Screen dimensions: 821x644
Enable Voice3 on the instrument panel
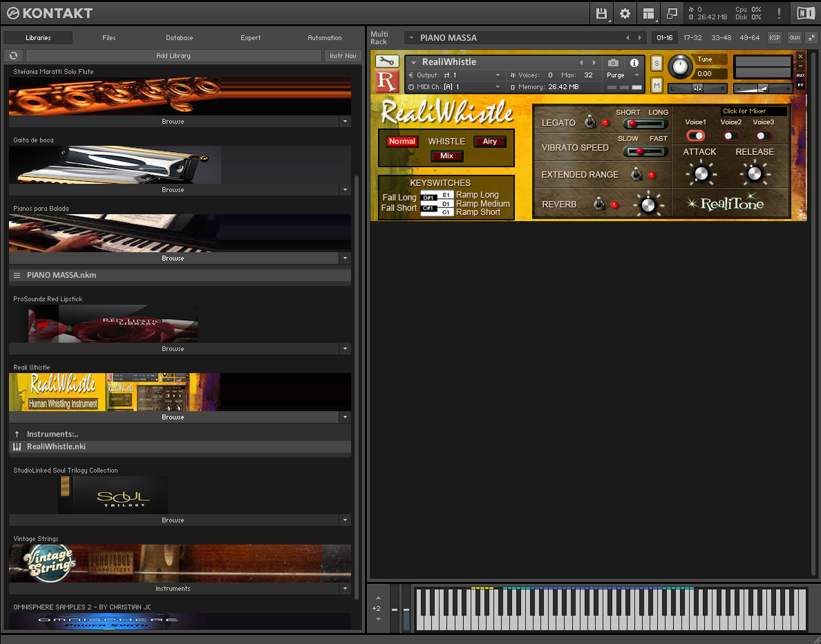tap(764, 135)
